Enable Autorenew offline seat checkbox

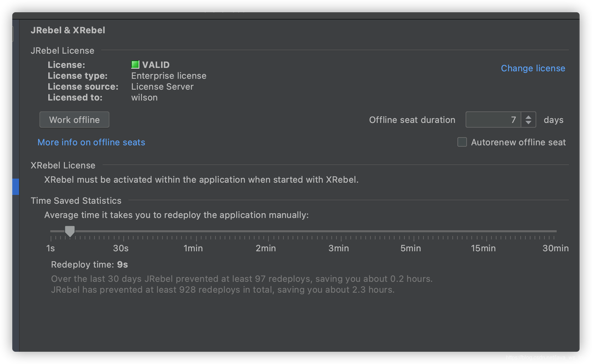462,142
